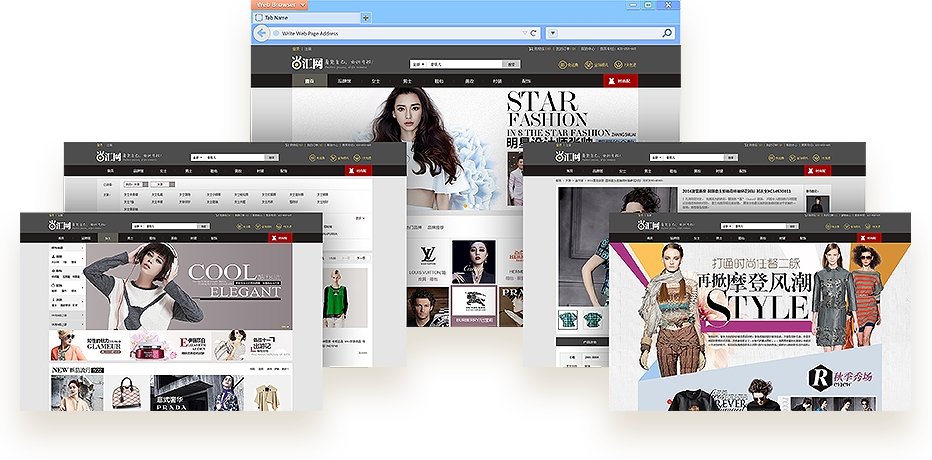Click search box in COOL ELEGANT window
Image resolution: width=932 pixels, height=460 pixels.
171,226
